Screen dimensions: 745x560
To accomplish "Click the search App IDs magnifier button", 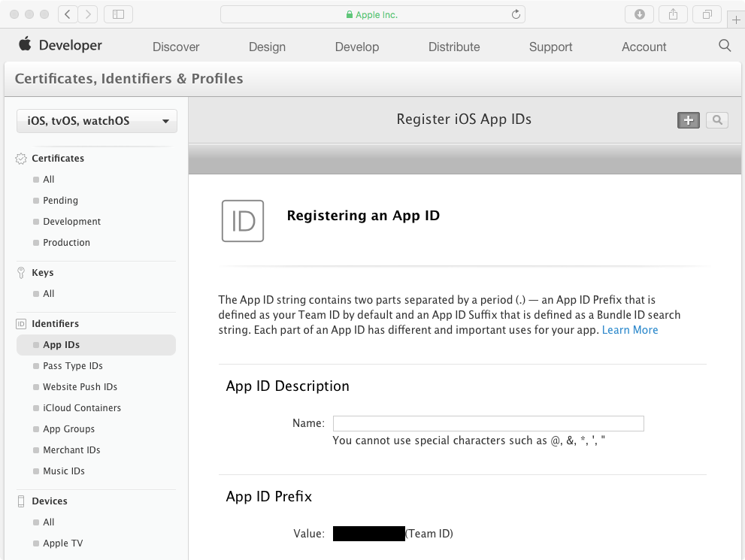I will click(716, 120).
